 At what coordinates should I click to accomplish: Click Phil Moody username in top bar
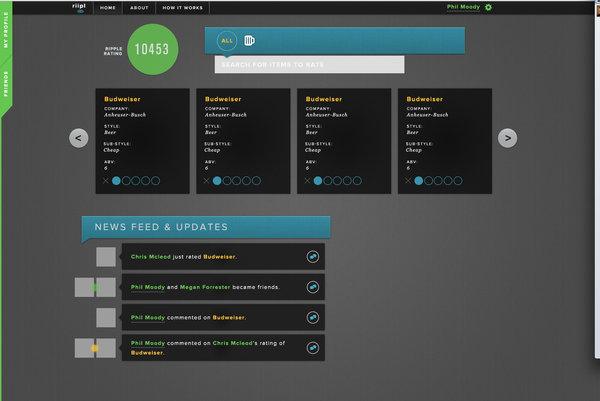463,7
